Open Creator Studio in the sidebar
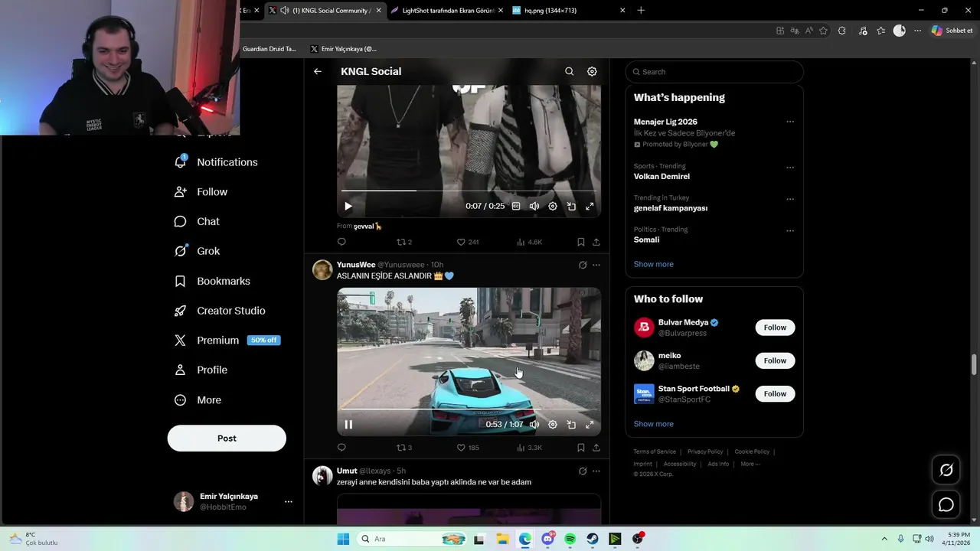Screen dimensions: 980x551 (x=220, y=311)
